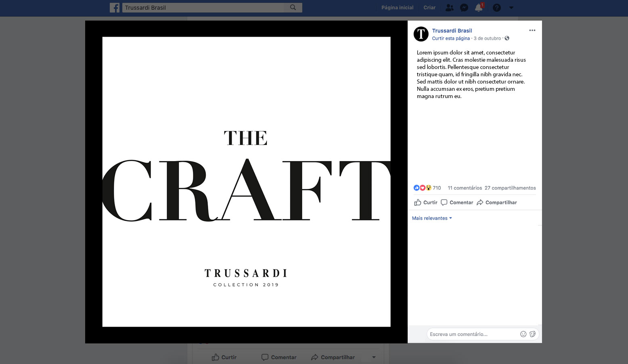Open friend requests icon
628x364 pixels.
pos(449,8)
